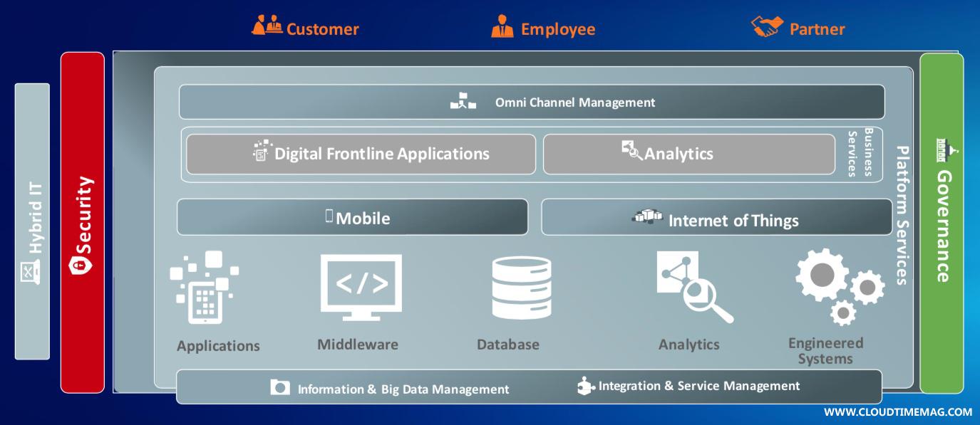Select the Employee person icon

point(502,27)
